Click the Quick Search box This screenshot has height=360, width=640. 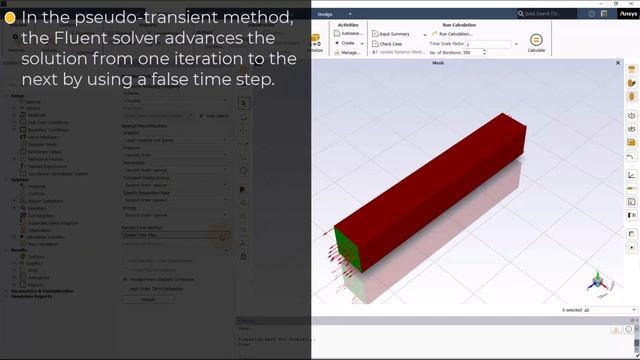point(547,13)
